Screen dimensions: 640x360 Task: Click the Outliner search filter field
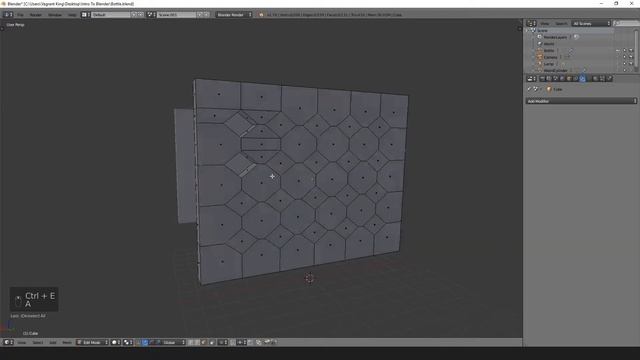click(x=627, y=24)
